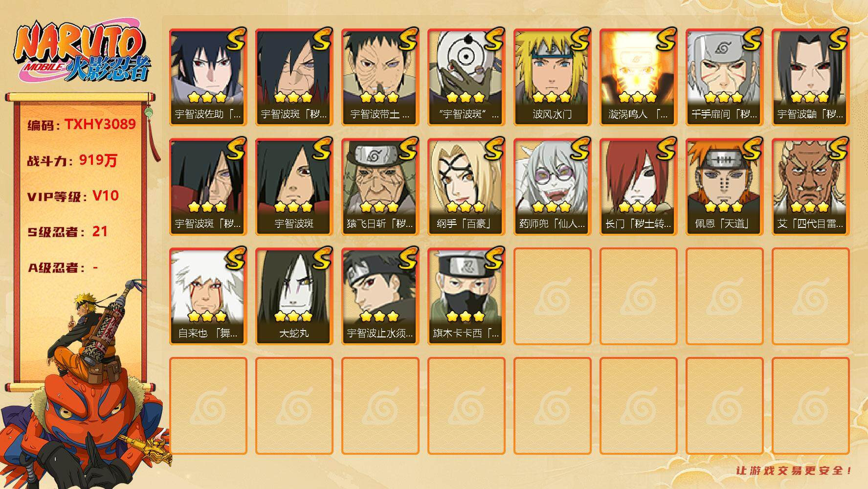The width and height of the screenshot is (868, 489).
Task: Click the empty slot right of 旗木卡卡西
Action: pyautogui.click(x=552, y=296)
